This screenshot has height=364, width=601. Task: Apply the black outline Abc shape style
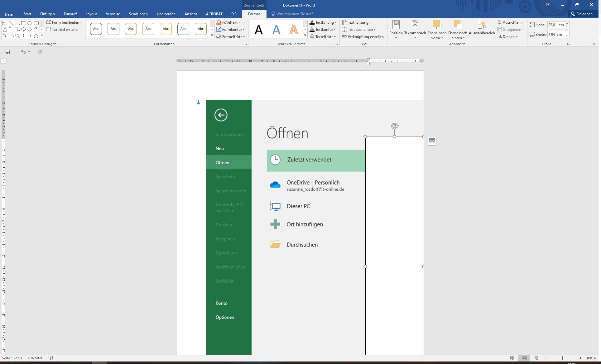pos(96,29)
